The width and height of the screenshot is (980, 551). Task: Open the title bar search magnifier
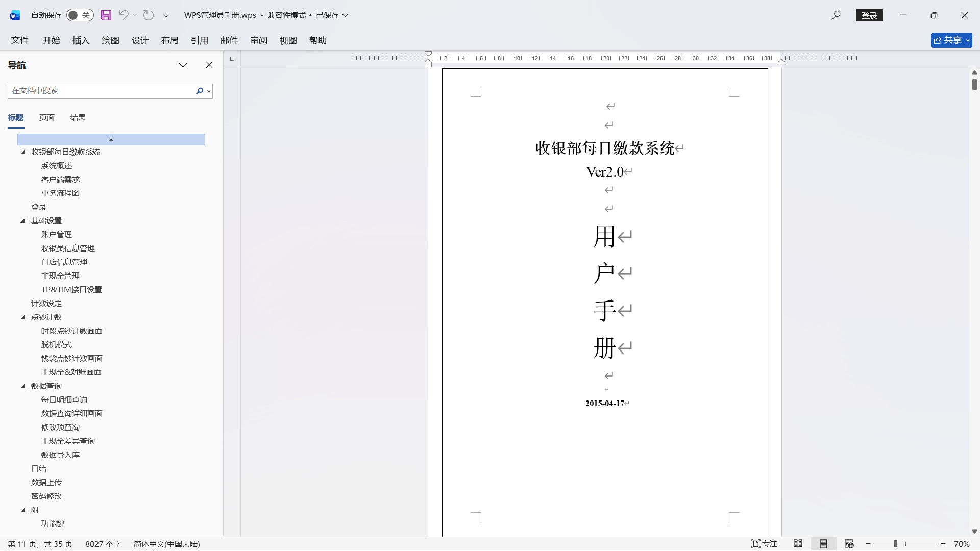pos(836,15)
